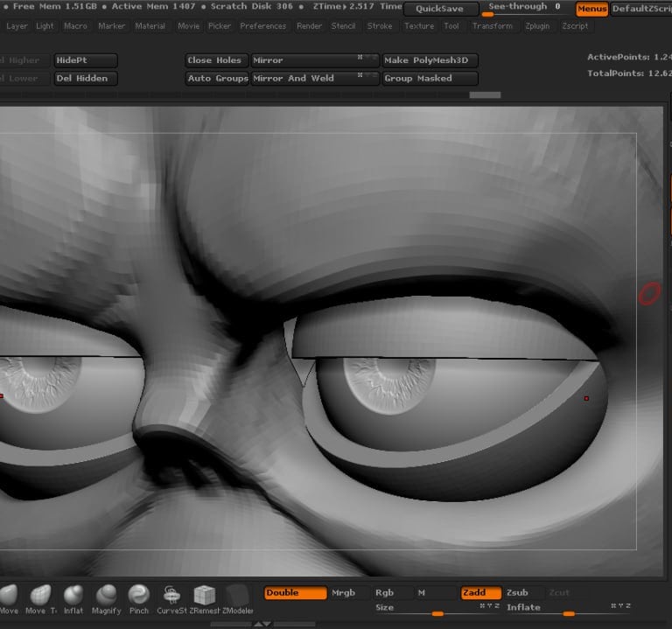The width and height of the screenshot is (672, 629).
Task: Toggle the Zcut mode
Action: [x=559, y=592]
